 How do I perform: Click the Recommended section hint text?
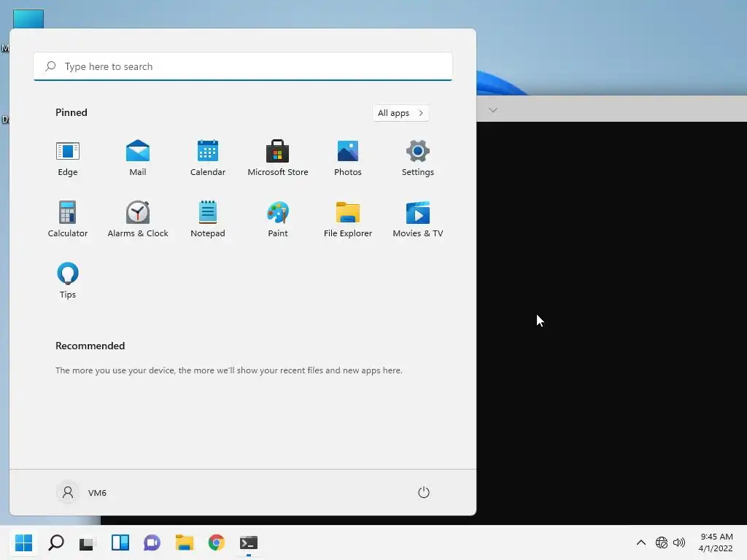pyautogui.click(x=228, y=370)
